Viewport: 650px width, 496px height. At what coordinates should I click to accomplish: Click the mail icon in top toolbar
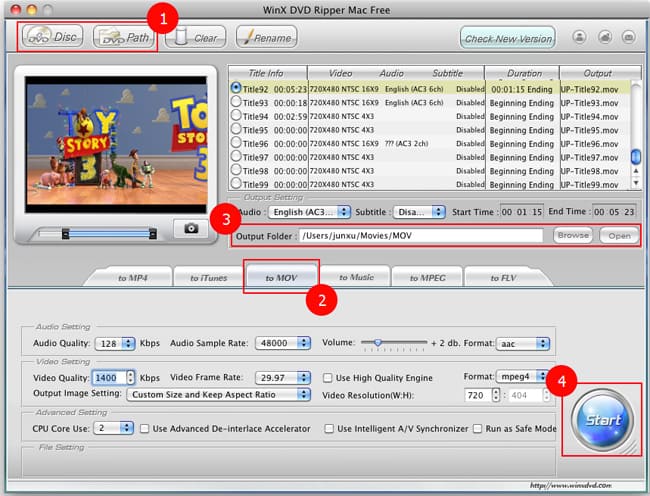(x=629, y=37)
